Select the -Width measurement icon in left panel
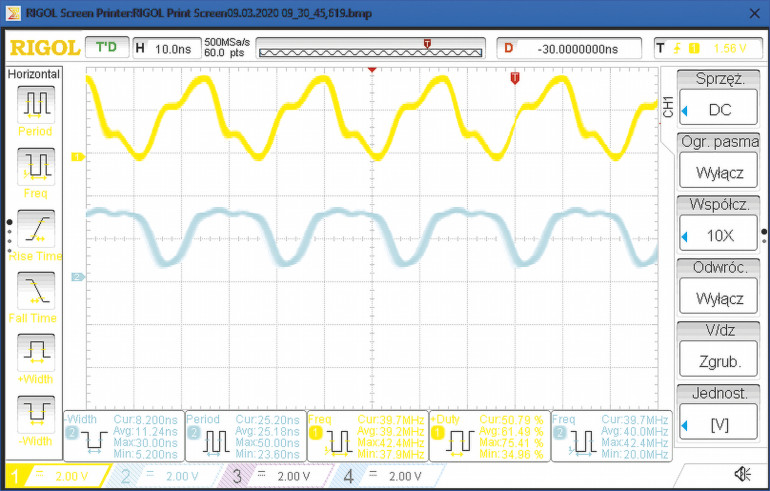Viewport: 770px width, 491px height. tap(37, 414)
